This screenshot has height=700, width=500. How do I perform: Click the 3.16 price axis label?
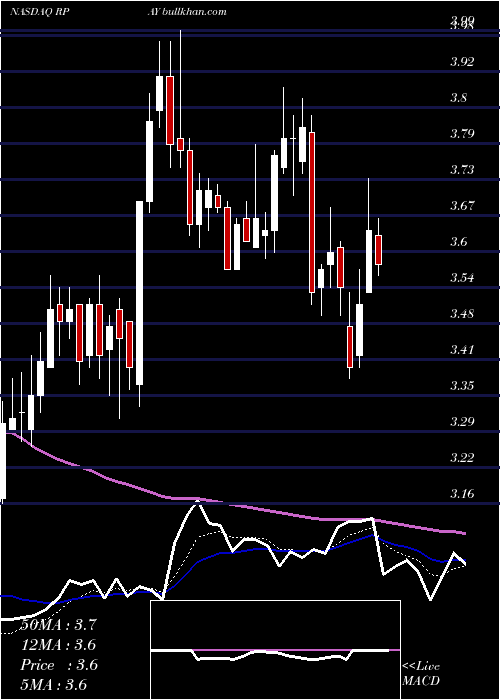click(x=462, y=494)
